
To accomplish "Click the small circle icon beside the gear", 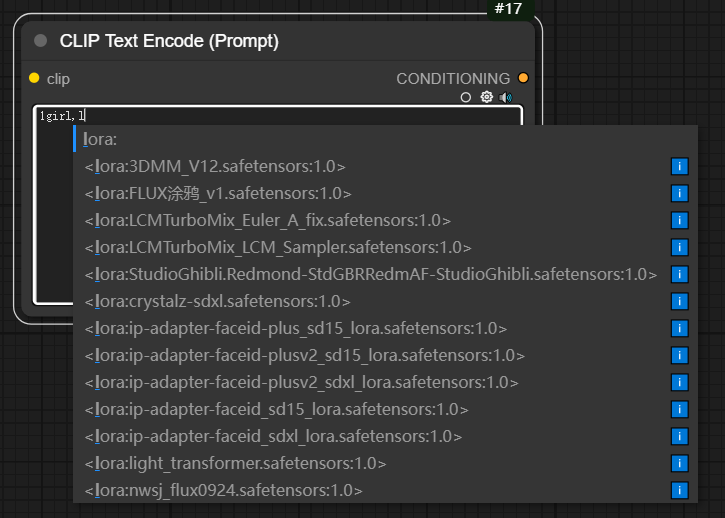I will click(x=466, y=97).
